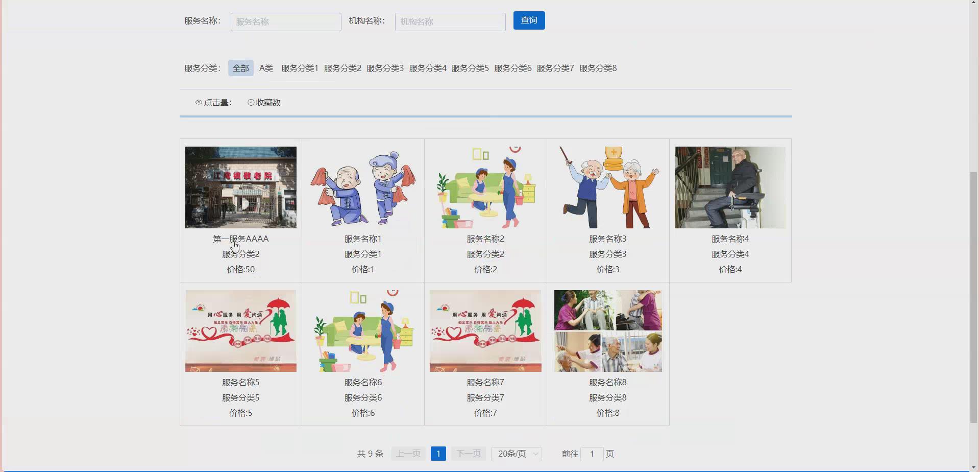This screenshot has height=472, width=980.
Task: Select the 全部 category filter
Action: [x=240, y=67]
